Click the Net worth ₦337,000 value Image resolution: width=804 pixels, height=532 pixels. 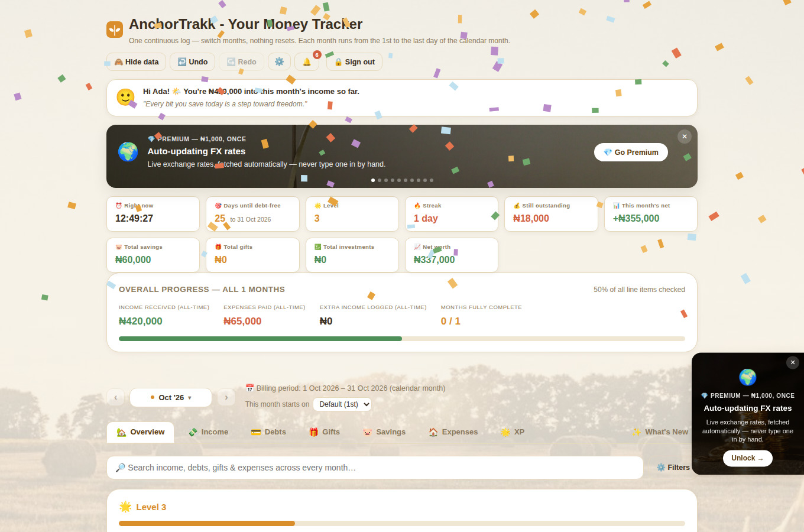coord(435,259)
